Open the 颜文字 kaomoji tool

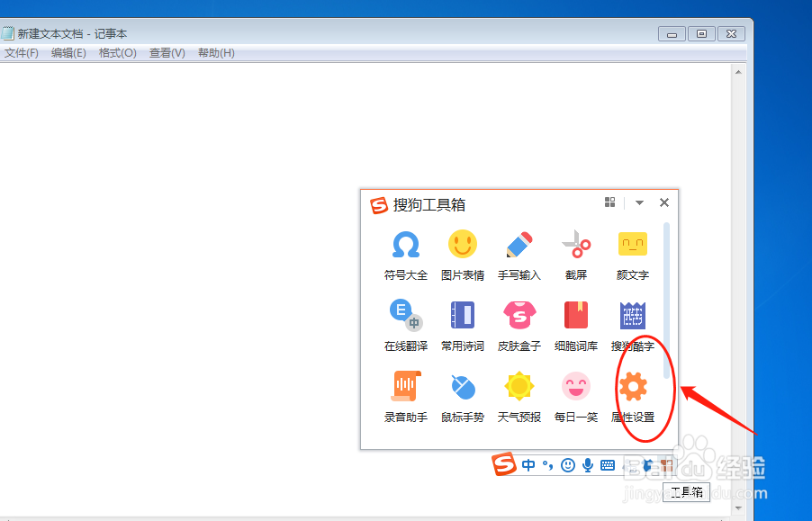point(633,256)
